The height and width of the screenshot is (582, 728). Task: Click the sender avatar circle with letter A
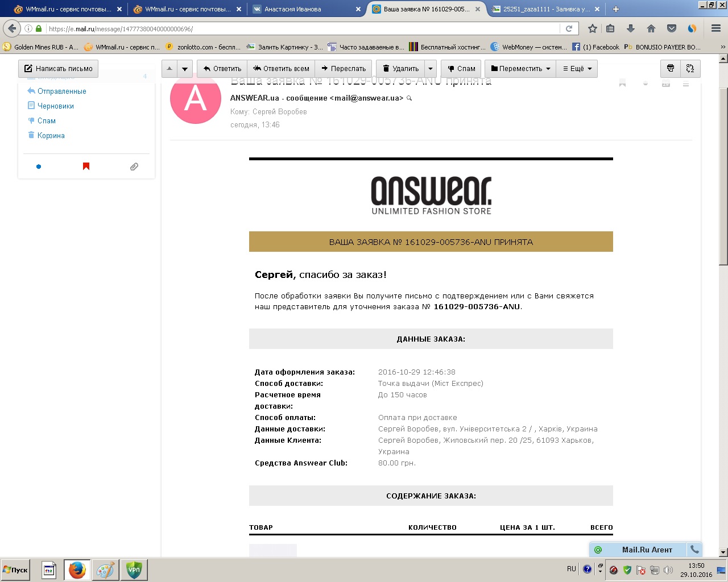click(x=196, y=98)
